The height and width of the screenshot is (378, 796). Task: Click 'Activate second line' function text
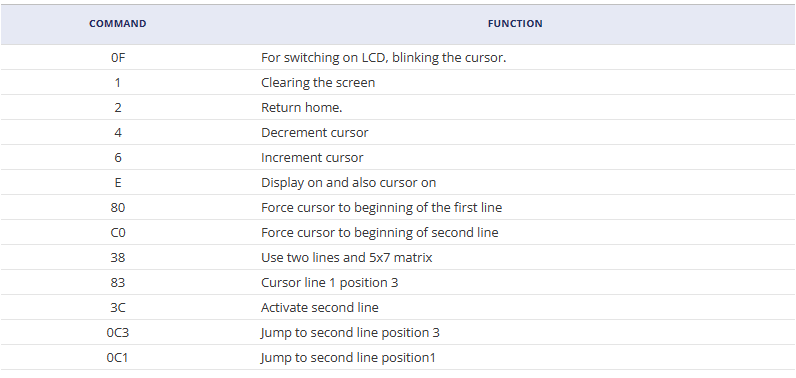(320, 307)
